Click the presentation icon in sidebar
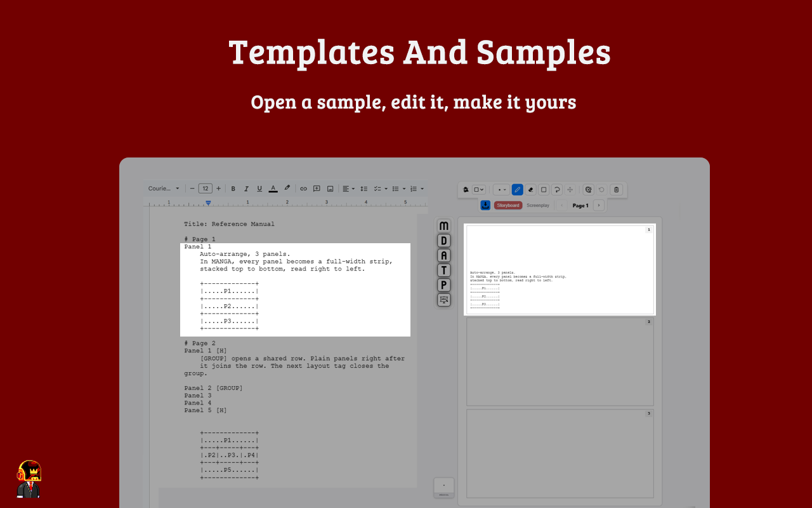 tap(444, 299)
